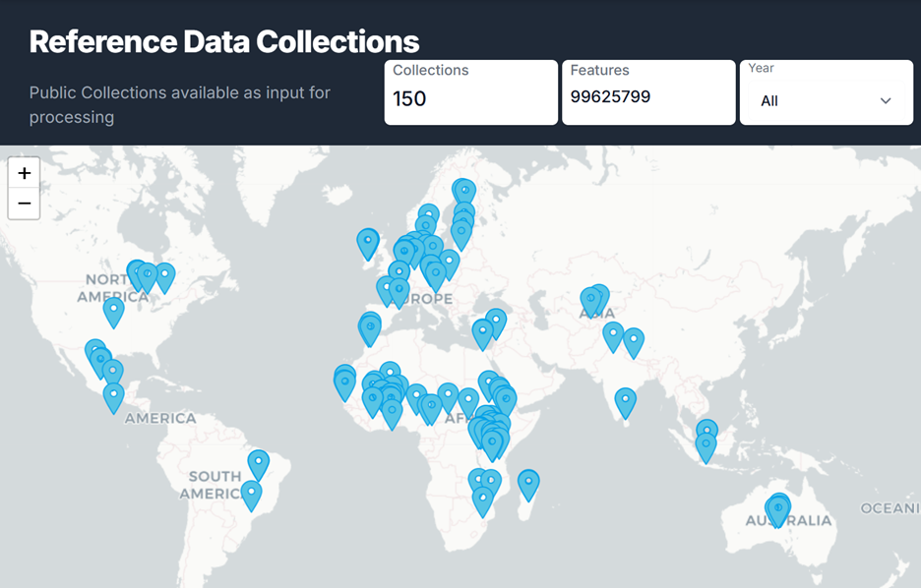Click the easternmost marker in North America cluster
Viewport: 921px width, 588px height.
[164, 276]
